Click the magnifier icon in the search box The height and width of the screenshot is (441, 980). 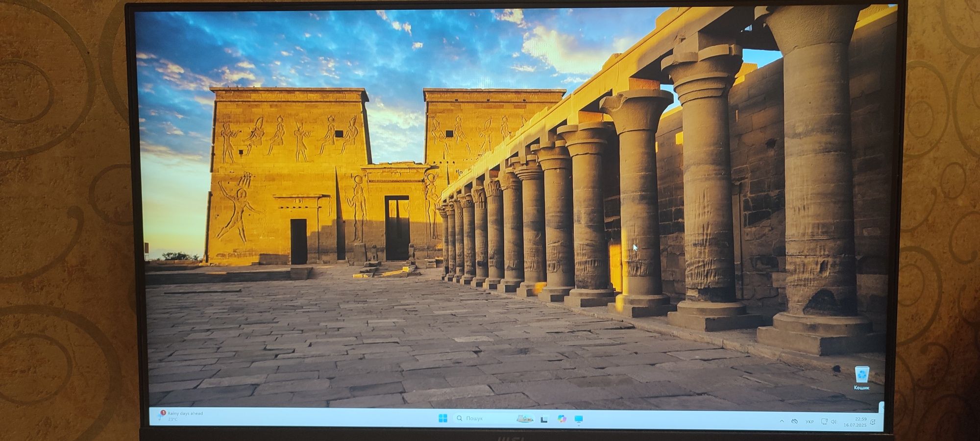tap(460, 418)
